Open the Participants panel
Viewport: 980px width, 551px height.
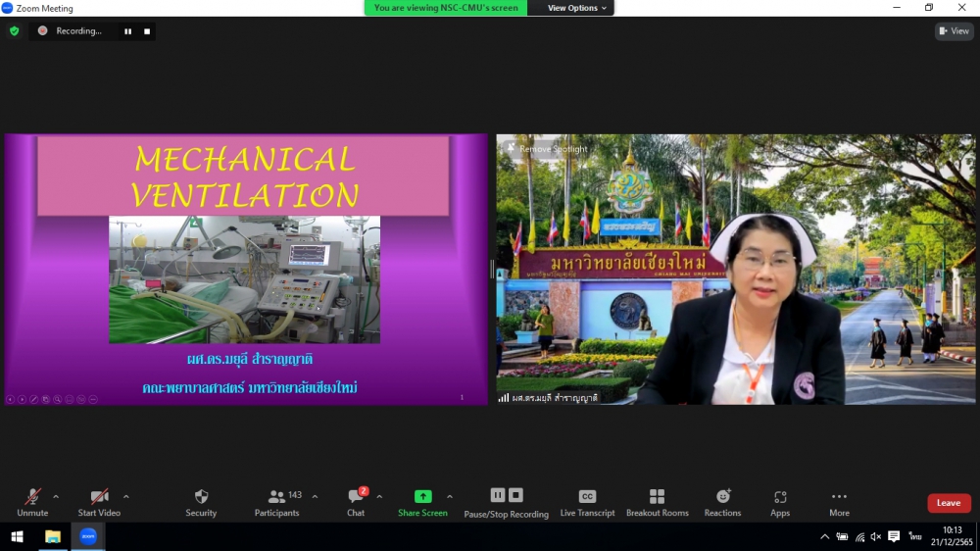click(277, 497)
